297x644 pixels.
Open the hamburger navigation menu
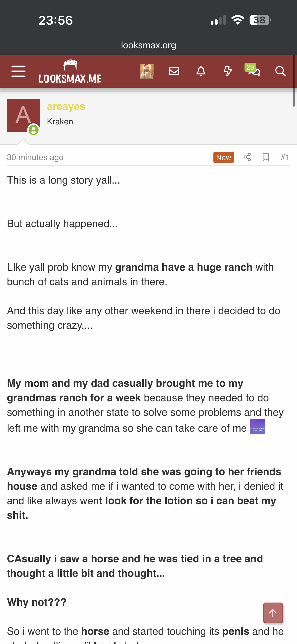click(x=18, y=71)
